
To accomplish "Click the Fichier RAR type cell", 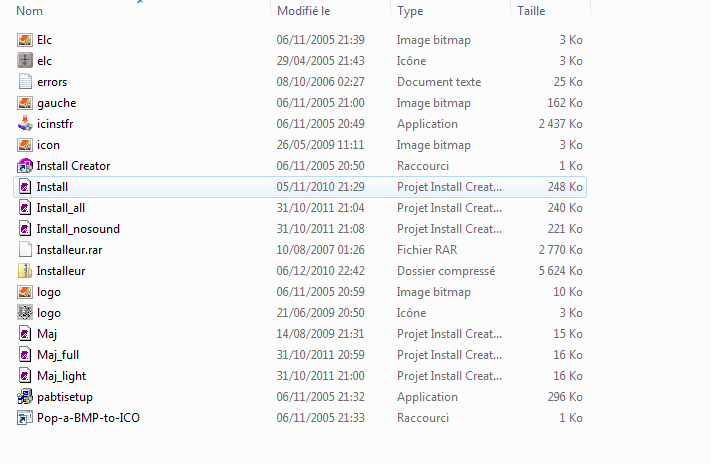I will coord(427,250).
